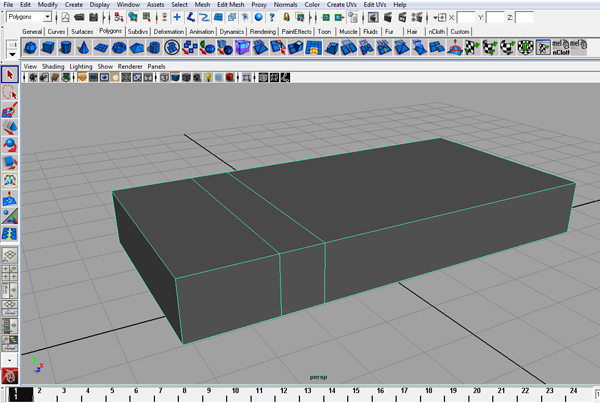Open the Render Settings icon
The width and height of the screenshot is (600, 403).
click(x=416, y=17)
